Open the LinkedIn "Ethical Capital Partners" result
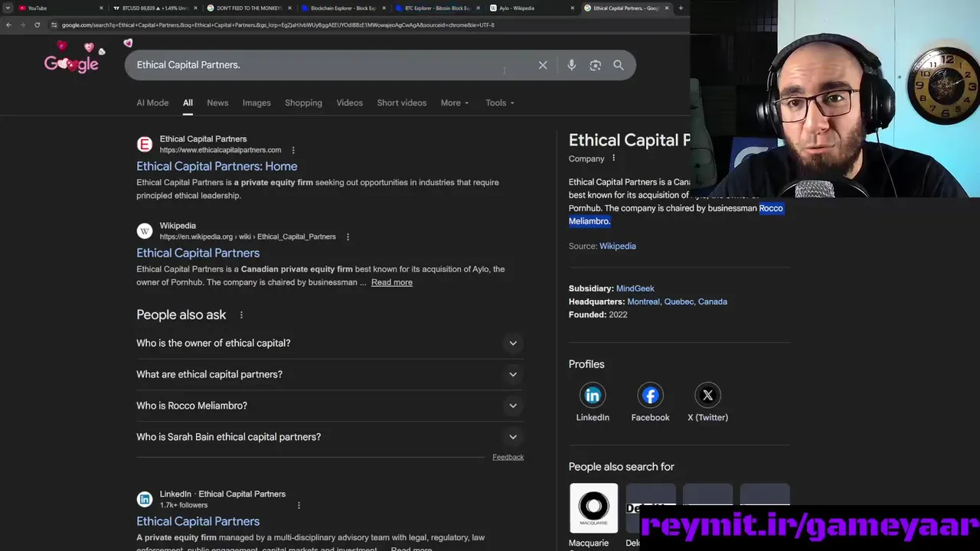This screenshot has width=980, height=551. 198,521
